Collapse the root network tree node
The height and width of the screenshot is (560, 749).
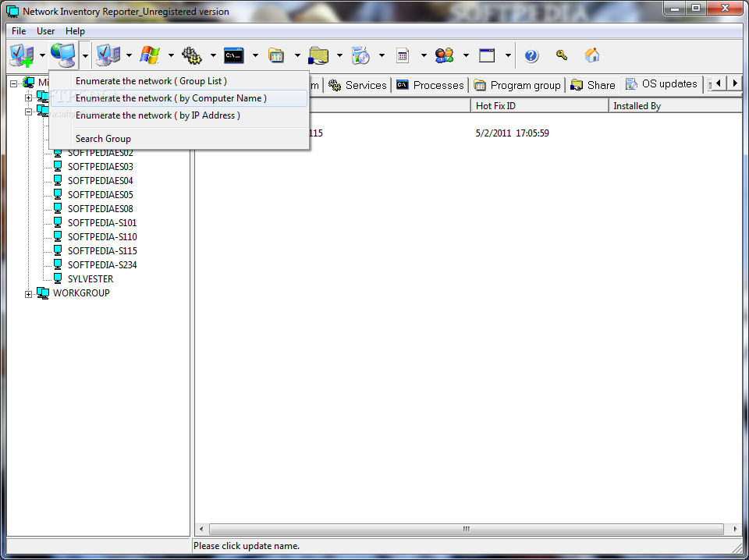click(x=14, y=83)
